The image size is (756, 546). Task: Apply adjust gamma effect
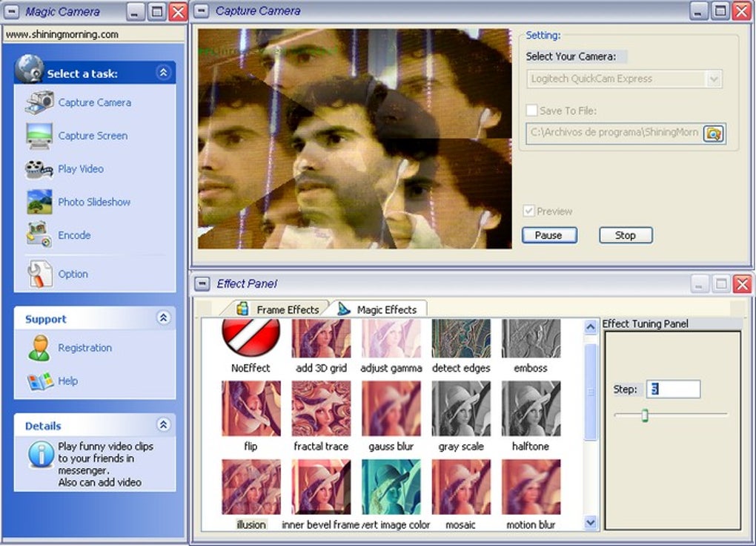click(x=391, y=338)
